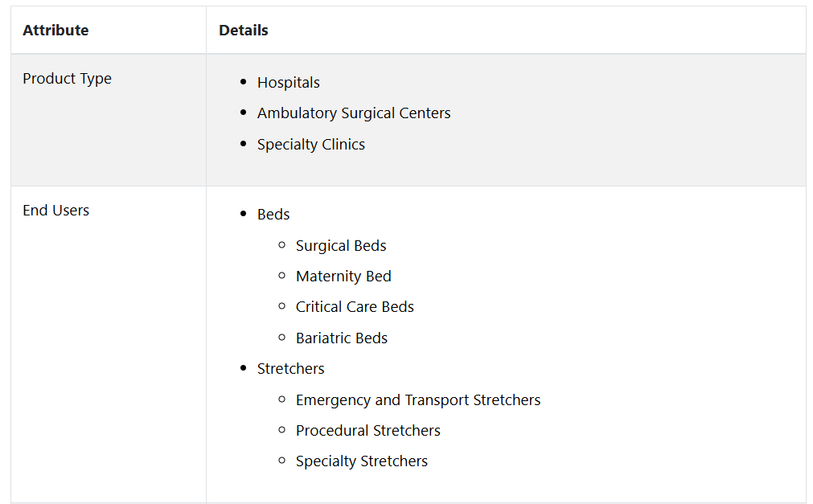Select the Specialty Clinics list item
Image resolution: width=813 pixels, height=504 pixels.
point(310,145)
